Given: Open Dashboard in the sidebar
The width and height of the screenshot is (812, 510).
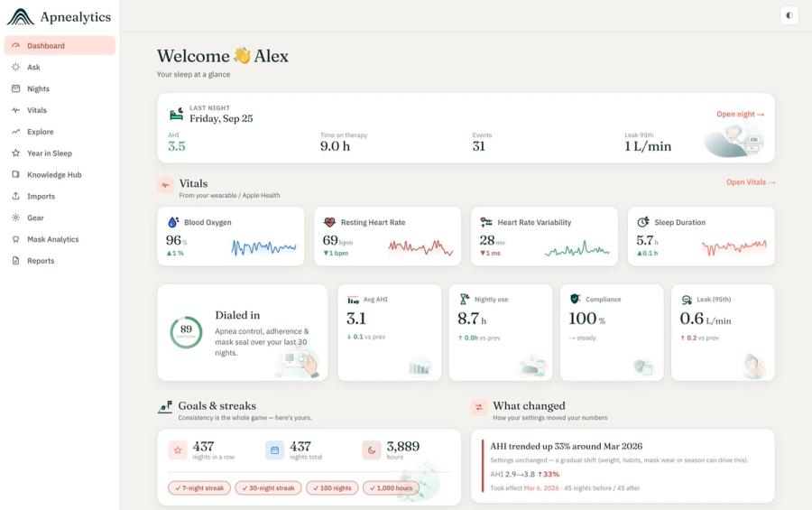Looking at the screenshot, I should [60, 46].
